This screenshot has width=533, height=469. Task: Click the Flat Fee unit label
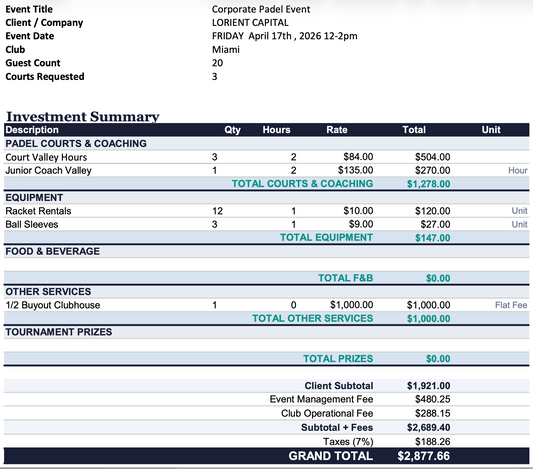511,305
